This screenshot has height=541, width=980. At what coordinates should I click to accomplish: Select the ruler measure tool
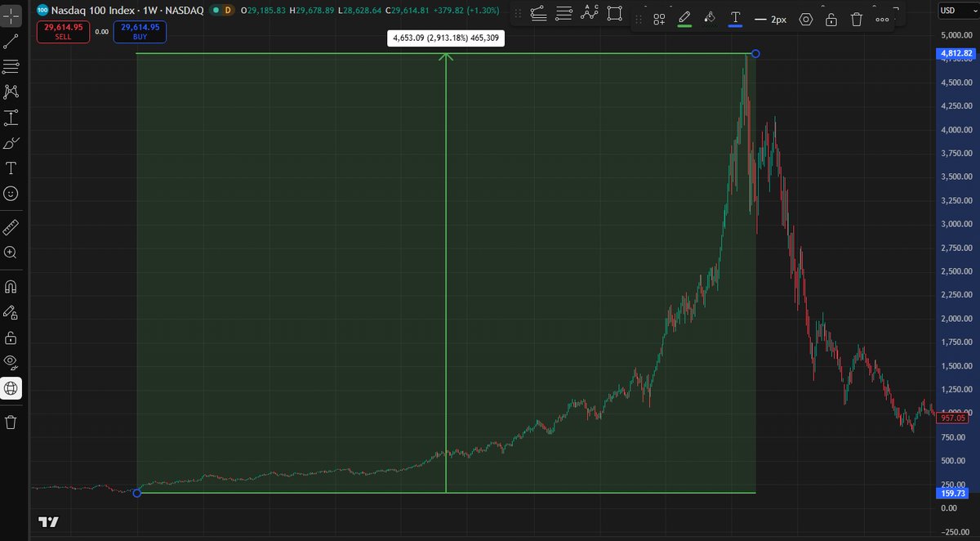click(11, 227)
